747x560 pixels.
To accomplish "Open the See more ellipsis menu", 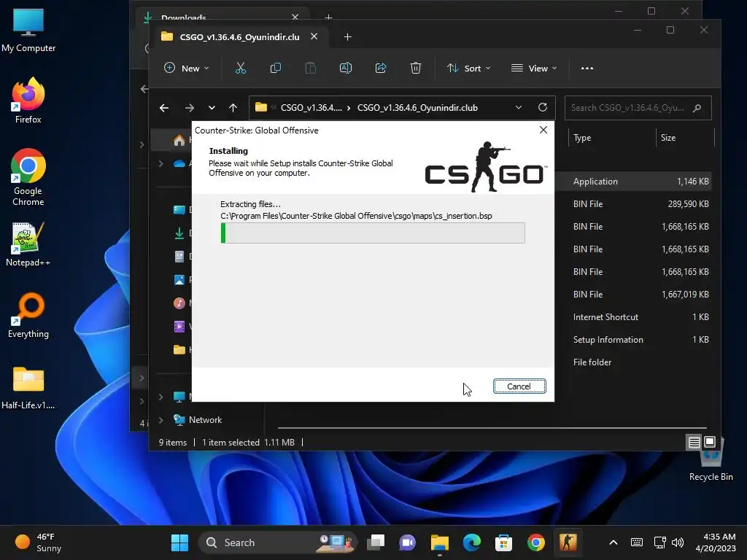I will pos(587,68).
